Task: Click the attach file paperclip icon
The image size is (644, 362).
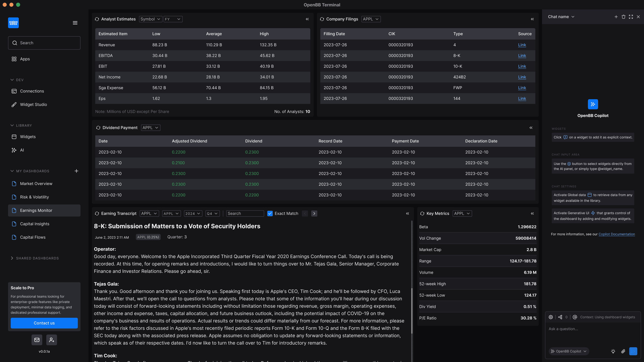Action: [x=623, y=351]
